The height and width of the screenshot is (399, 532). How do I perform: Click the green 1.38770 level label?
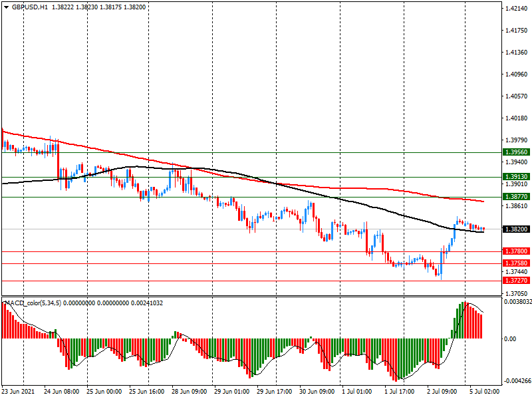click(516, 197)
